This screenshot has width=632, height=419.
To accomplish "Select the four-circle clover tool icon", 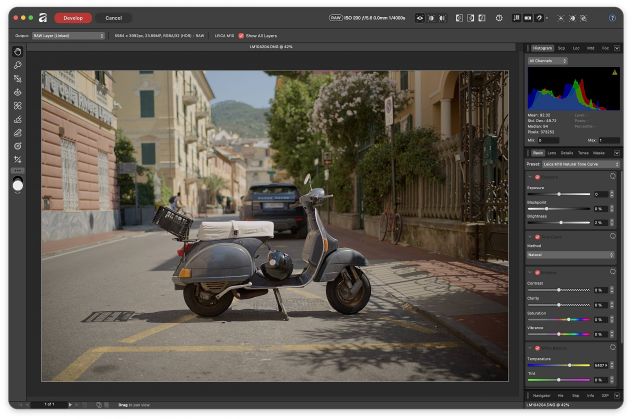I will tap(17, 106).
